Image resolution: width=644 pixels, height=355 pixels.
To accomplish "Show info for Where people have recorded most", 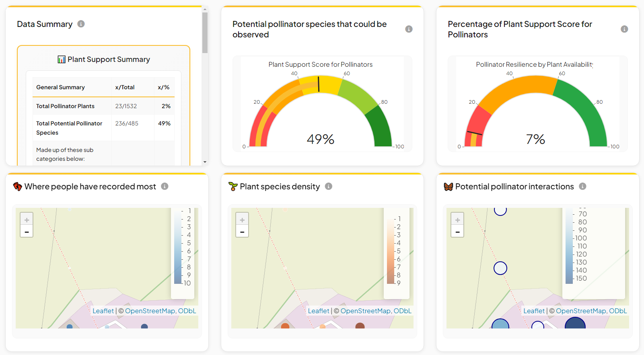I will tap(165, 187).
